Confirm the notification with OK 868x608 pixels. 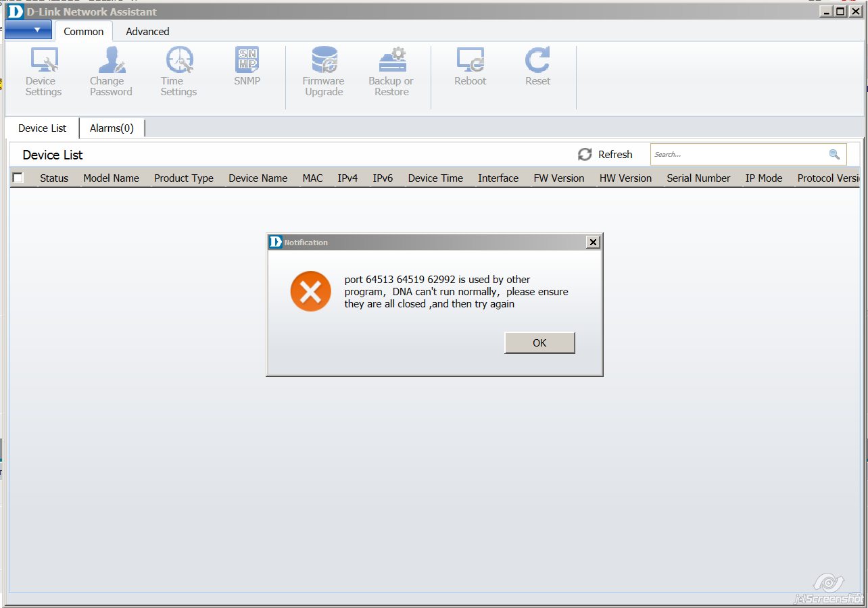point(539,343)
